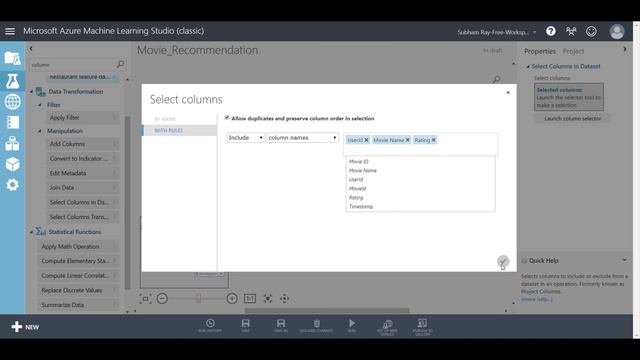The height and width of the screenshot is (360, 640).
Task: Click the module search input field
Action: [73, 64]
